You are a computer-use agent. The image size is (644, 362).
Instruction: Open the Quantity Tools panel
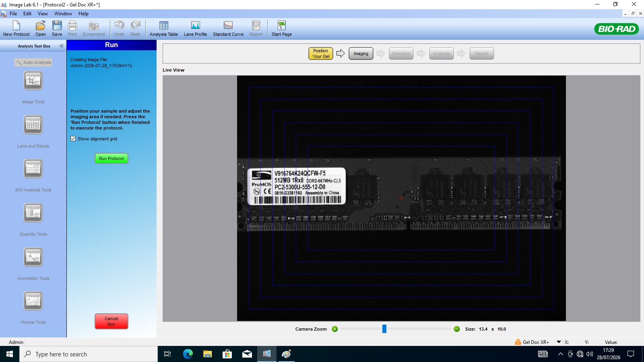pos(33,213)
